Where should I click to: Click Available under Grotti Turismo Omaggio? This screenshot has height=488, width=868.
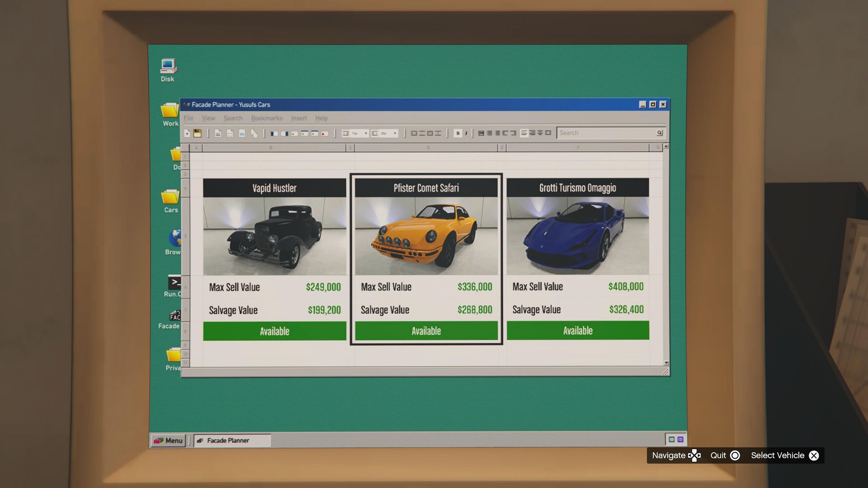point(578,330)
